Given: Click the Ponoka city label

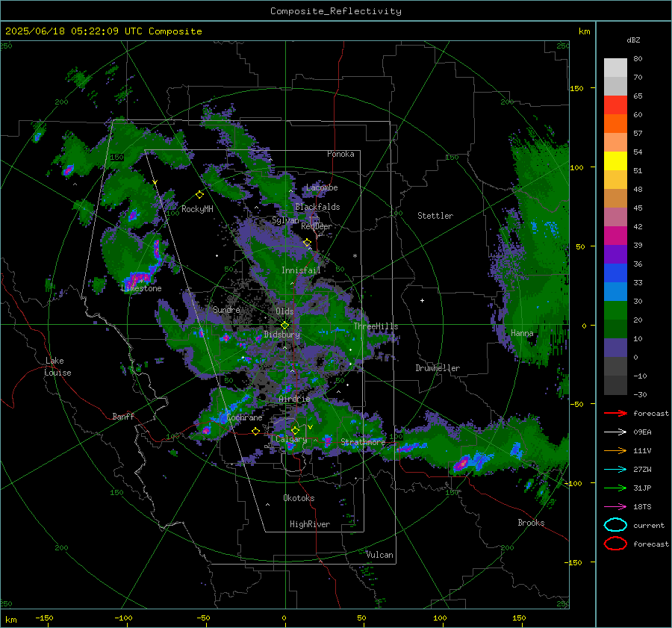Looking at the screenshot, I should [340, 154].
